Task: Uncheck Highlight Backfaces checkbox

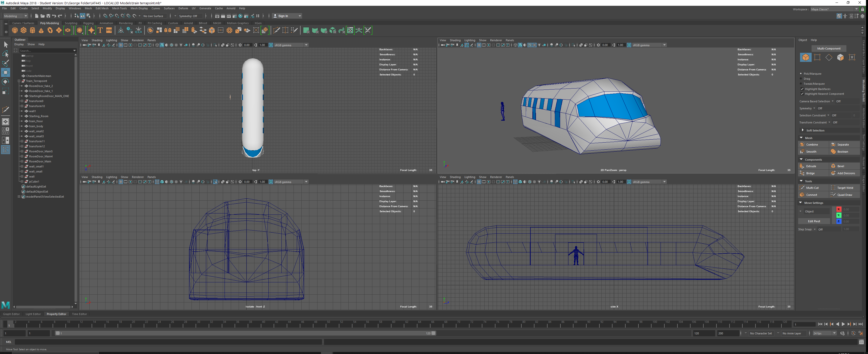Action: (x=802, y=89)
